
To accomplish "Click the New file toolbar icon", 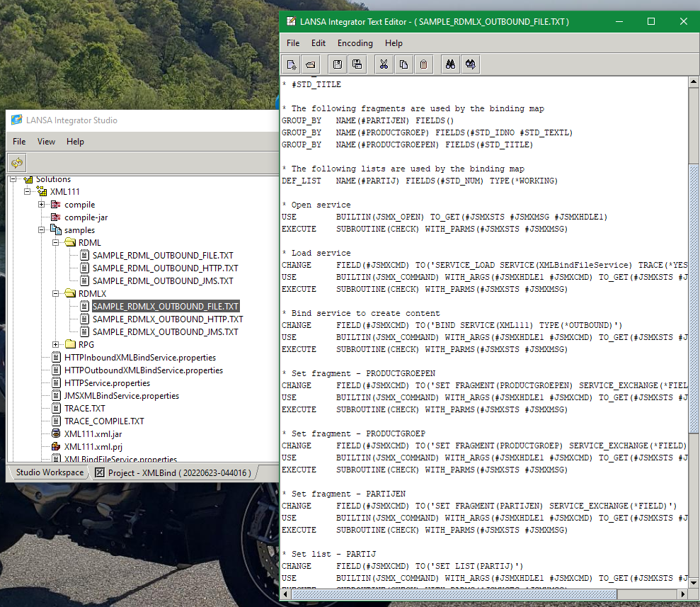I will click(292, 64).
